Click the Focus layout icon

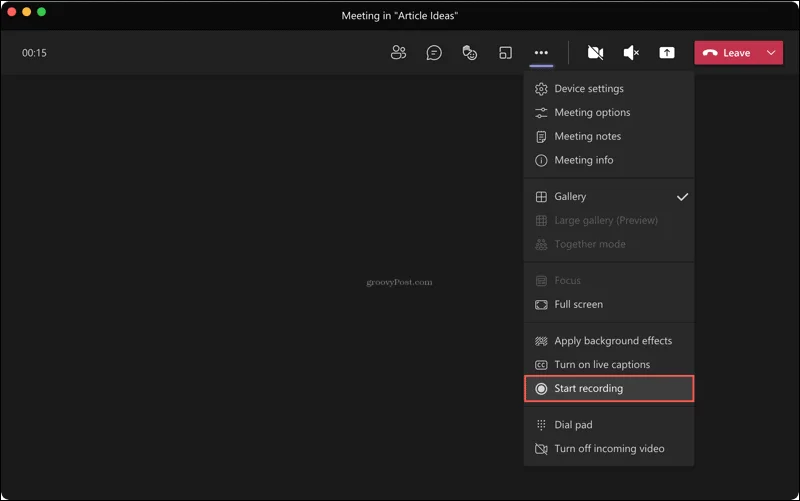coord(541,281)
